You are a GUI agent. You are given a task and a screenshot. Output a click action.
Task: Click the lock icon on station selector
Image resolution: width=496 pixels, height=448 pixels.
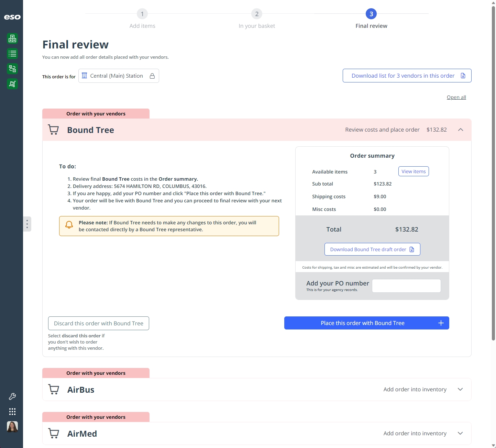click(152, 76)
